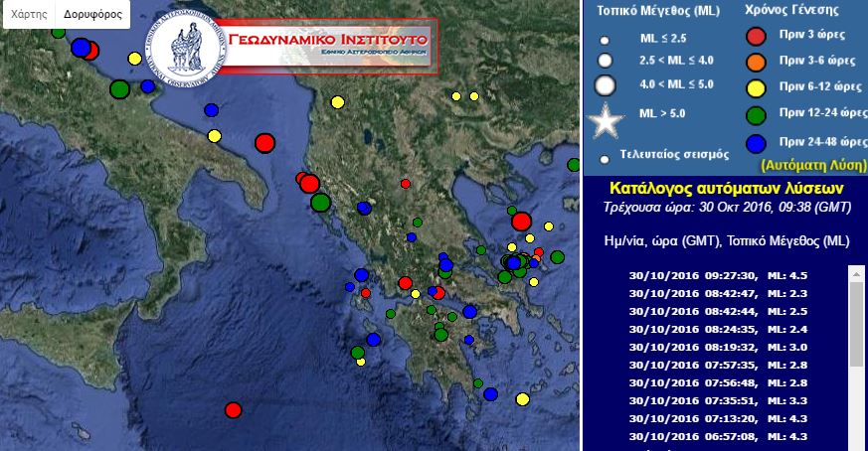Image resolution: width=868 pixels, height=451 pixels.
Task: Click the large circle for 4.0 < ML ≤ 5.0
Action: (x=606, y=85)
